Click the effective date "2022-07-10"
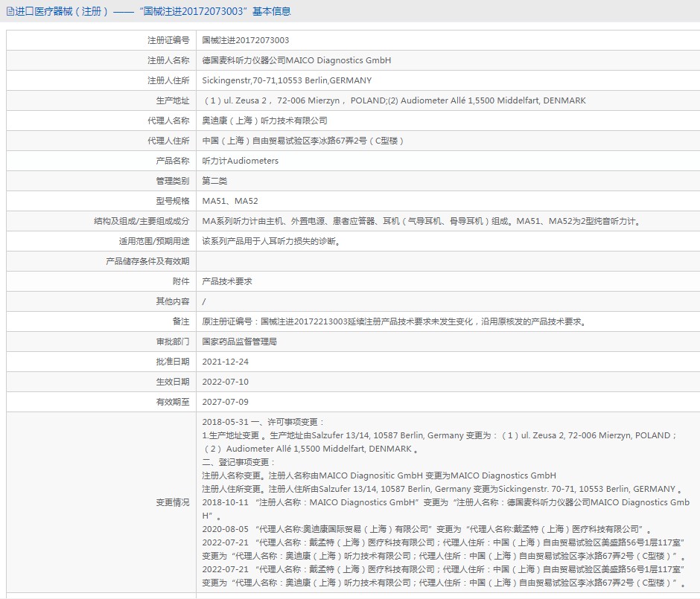Screen dimensions: 700x599 (x=226, y=382)
